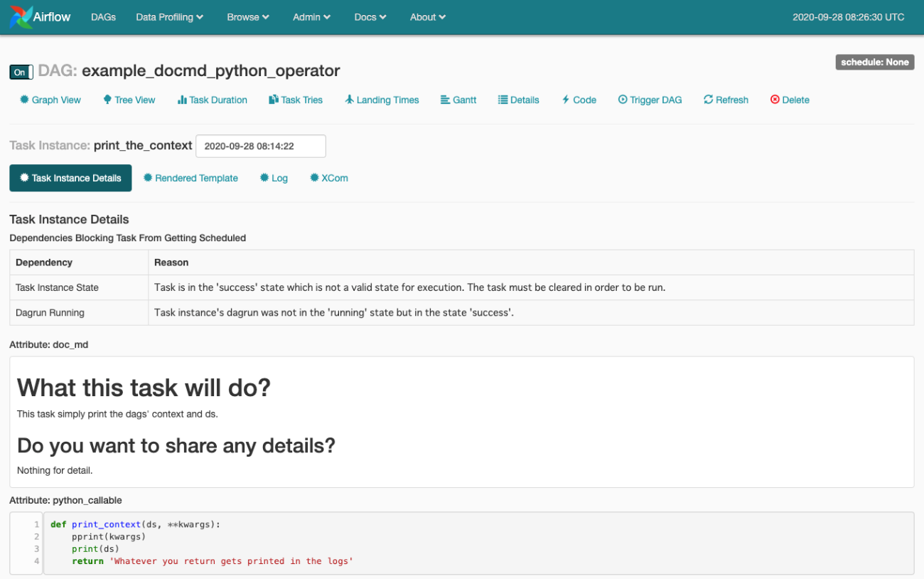Screen dimensions: 924x579
Task: Click the example_docmd_python_operator DAG title
Action: click(211, 71)
